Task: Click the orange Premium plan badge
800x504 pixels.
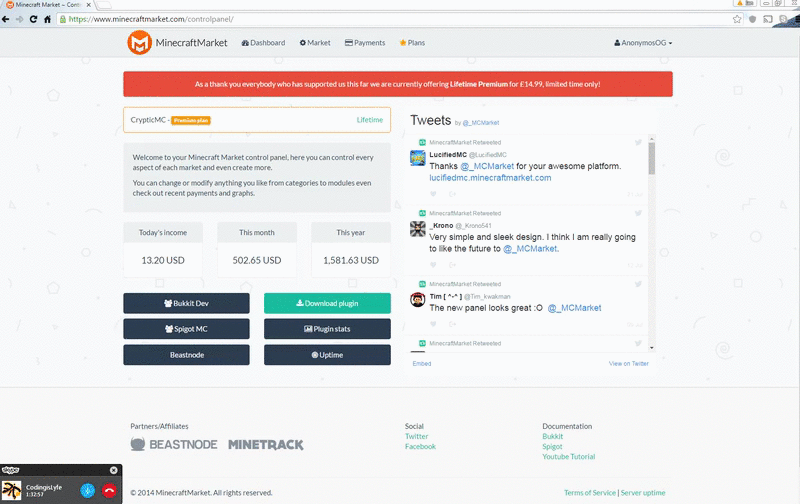Action: [x=191, y=120]
